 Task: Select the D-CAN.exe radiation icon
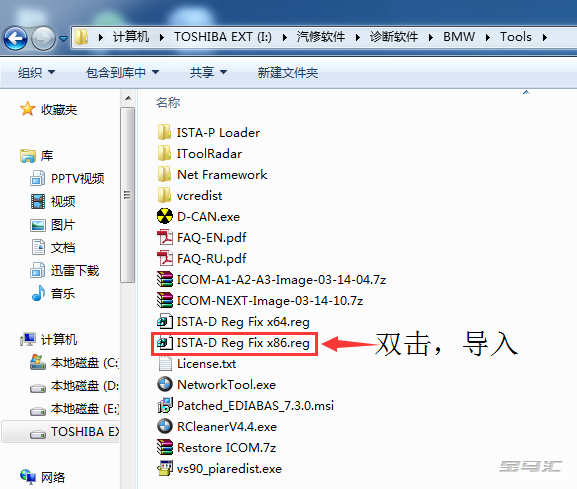click(164, 216)
